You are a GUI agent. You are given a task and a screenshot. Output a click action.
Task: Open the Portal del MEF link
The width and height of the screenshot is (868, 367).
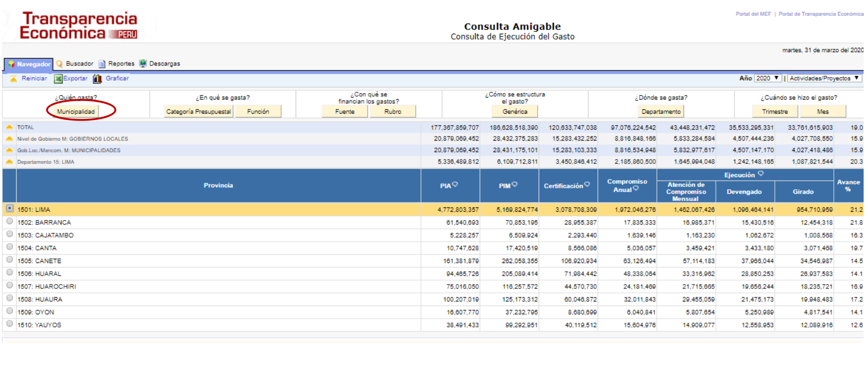tap(753, 14)
